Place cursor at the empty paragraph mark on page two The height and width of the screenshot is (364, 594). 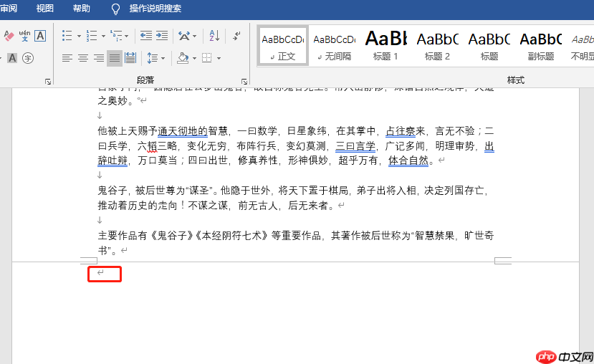point(100,272)
